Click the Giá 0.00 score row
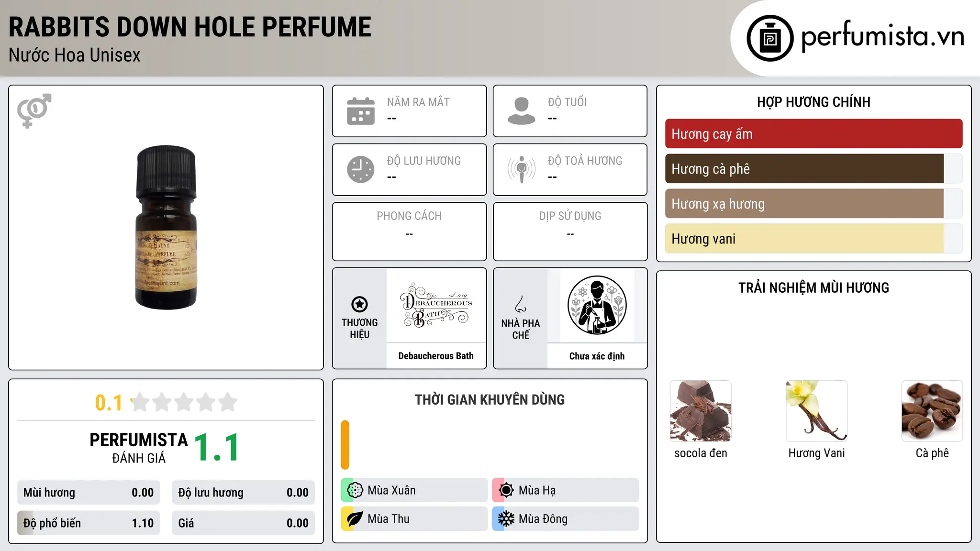980x551 pixels. coord(243,523)
